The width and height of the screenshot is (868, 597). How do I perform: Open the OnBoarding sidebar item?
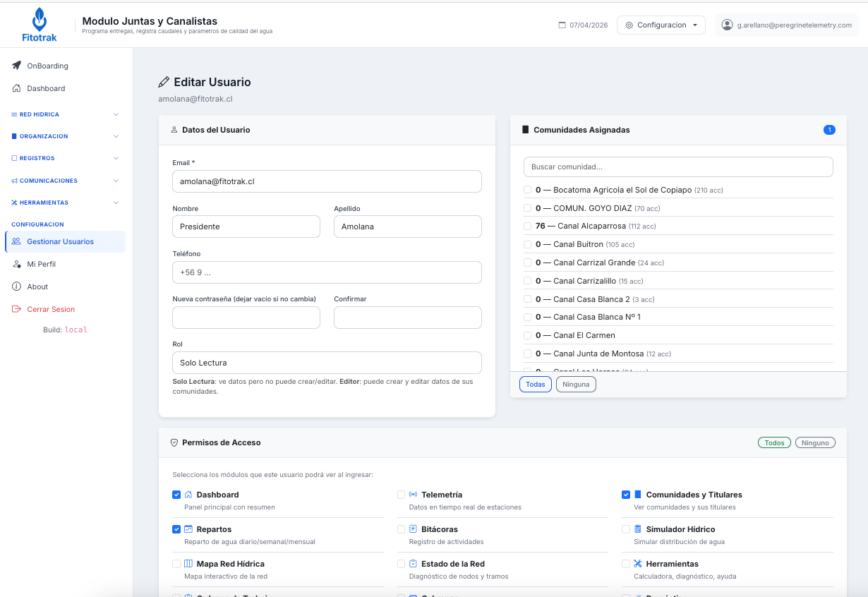click(x=66, y=66)
